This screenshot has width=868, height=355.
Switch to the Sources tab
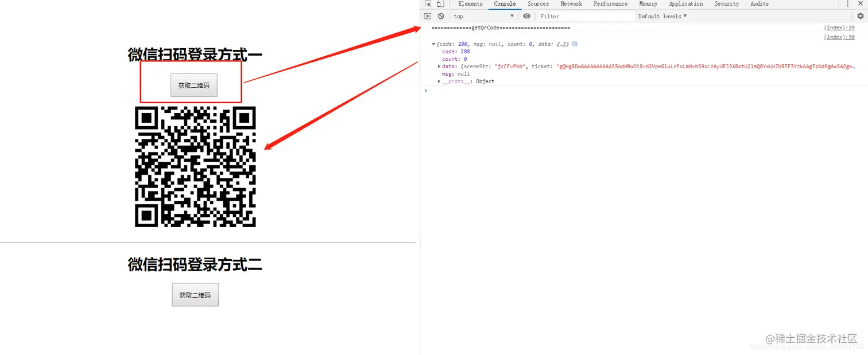[538, 4]
